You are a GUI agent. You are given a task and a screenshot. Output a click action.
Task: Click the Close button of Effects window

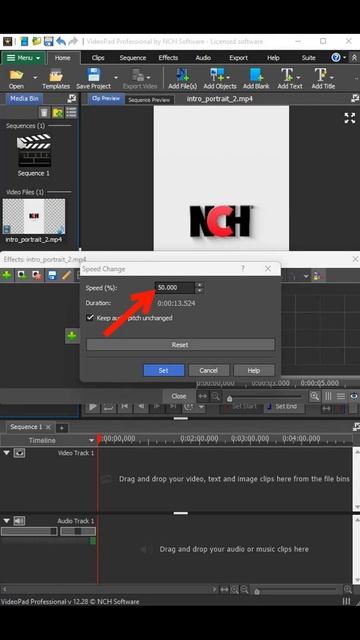point(179,396)
